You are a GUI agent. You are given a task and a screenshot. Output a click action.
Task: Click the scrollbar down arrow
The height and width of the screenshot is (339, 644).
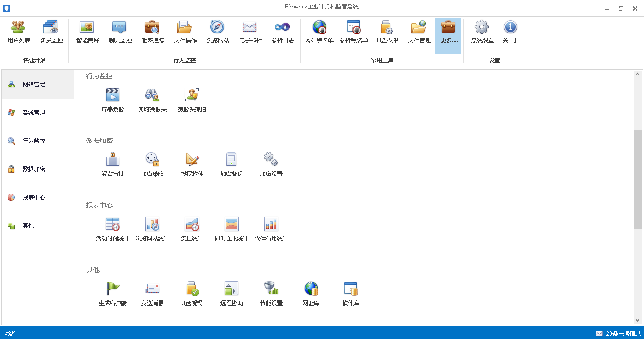point(638,320)
